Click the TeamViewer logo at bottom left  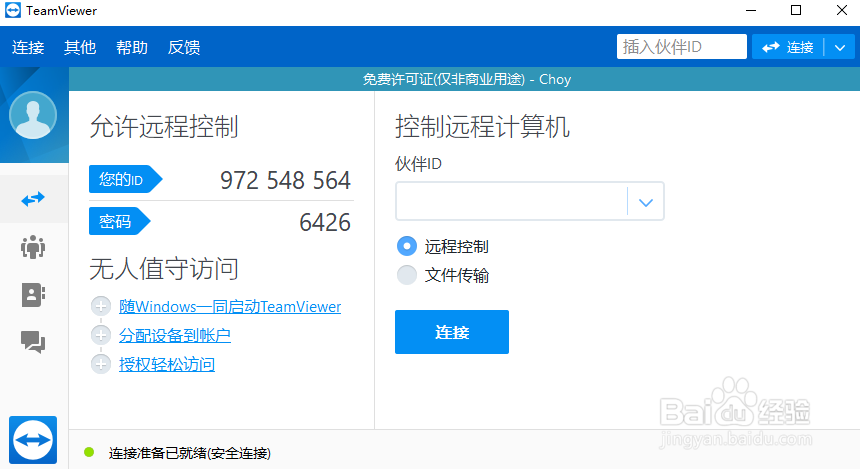pyautogui.click(x=33, y=440)
